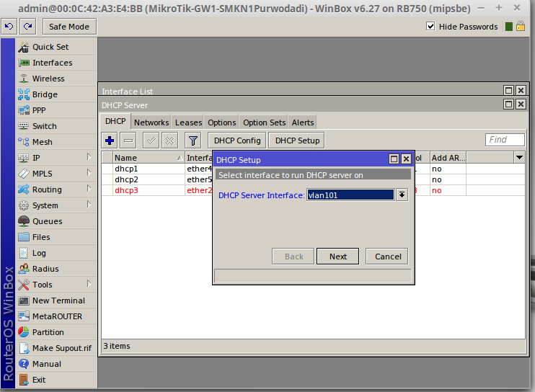
Task: Click Next in DHCP Setup
Action: pos(337,257)
